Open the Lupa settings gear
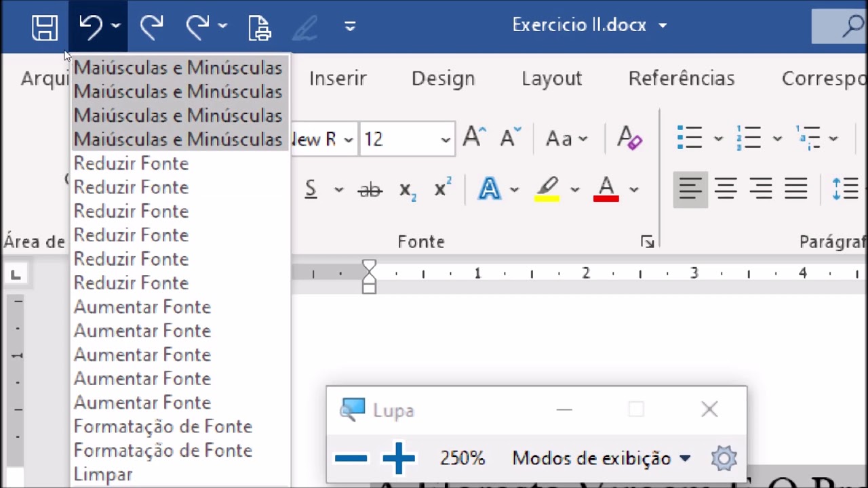 (x=724, y=459)
